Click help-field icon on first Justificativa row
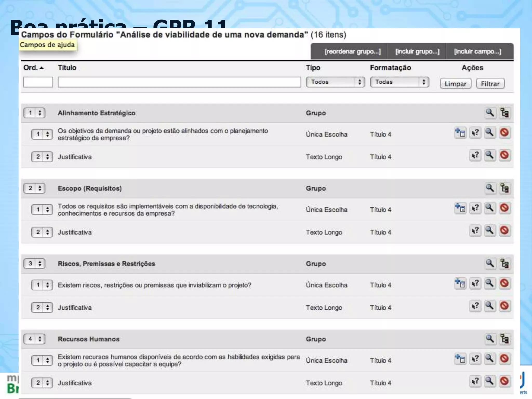The height and width of the screenshot is (399, 532). pos(475,155)
